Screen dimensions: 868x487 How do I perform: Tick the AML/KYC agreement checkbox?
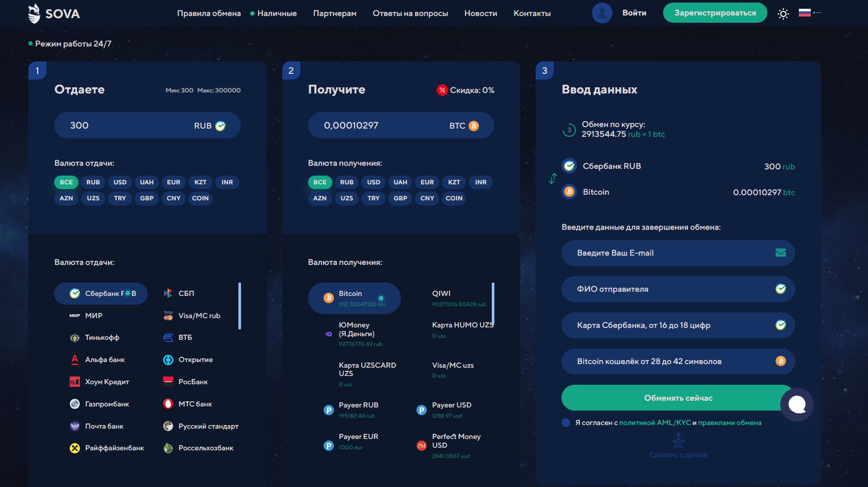(x=566, y=422)
